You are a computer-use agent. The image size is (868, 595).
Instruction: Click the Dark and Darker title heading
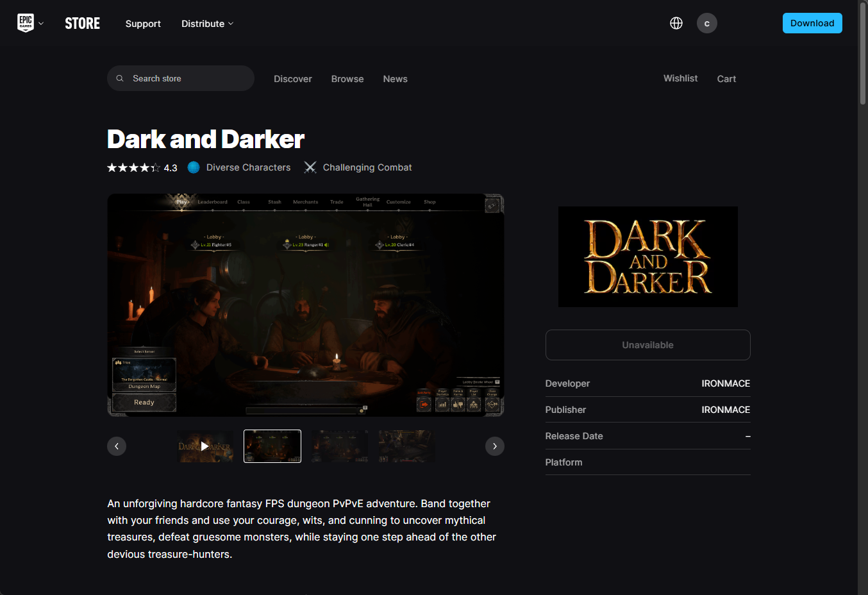pos(206,139)
